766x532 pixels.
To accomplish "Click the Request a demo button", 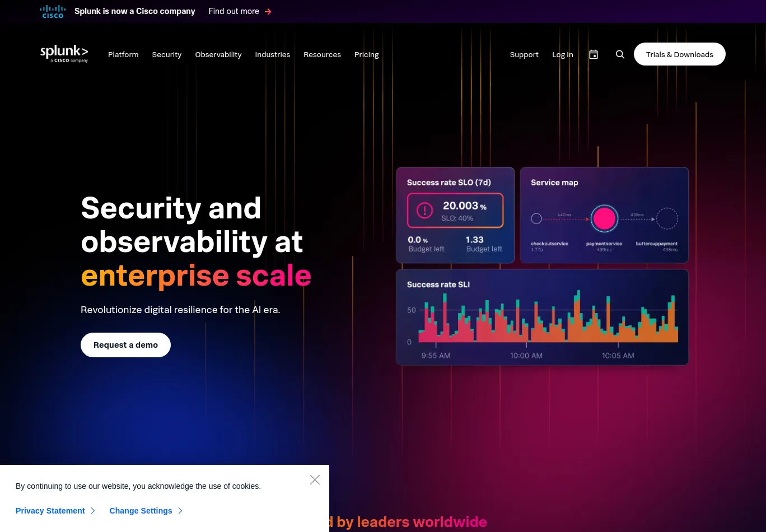I will click(x=125, y=345).
